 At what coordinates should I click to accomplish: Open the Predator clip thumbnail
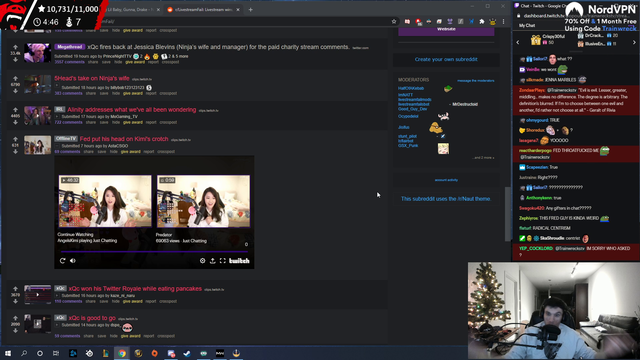pyautogui.click(x=203, y=201)
